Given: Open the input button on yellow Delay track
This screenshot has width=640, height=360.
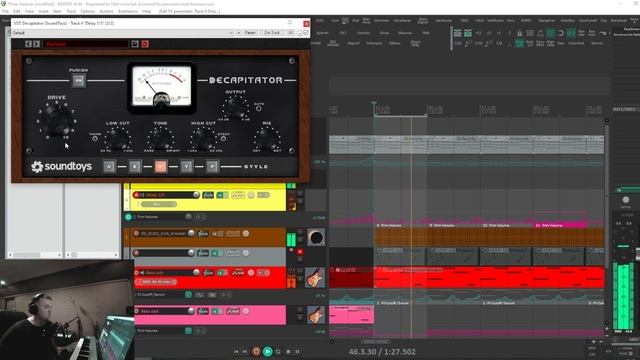Looking at the screenshot, I should 222,195.
